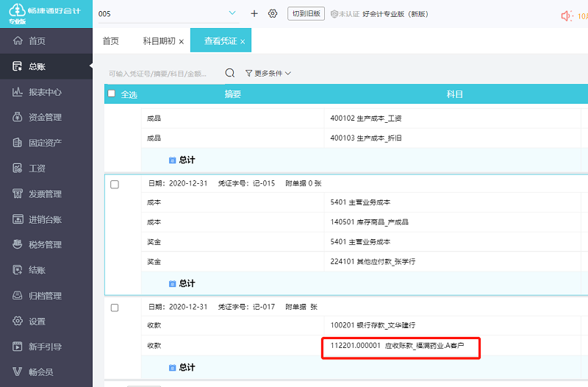The image size is (588, 387).
Task: Click the speaker announcement icon
Action: coord(567,15)
